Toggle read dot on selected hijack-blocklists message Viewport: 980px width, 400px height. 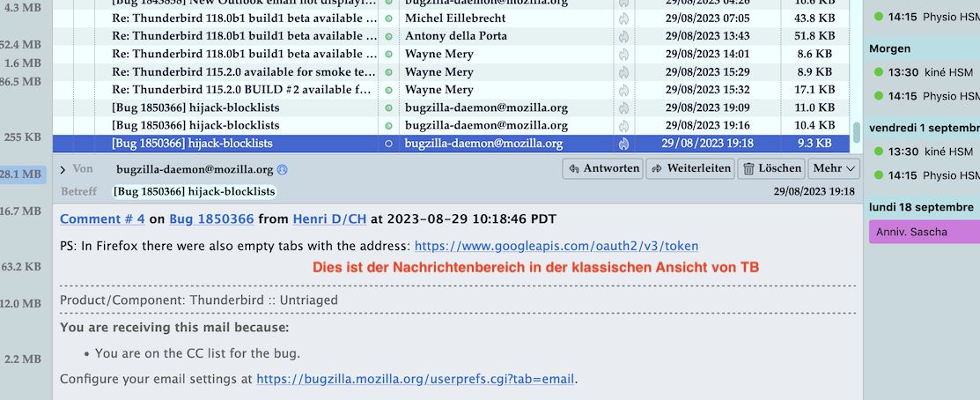click(x=388, y=144)
